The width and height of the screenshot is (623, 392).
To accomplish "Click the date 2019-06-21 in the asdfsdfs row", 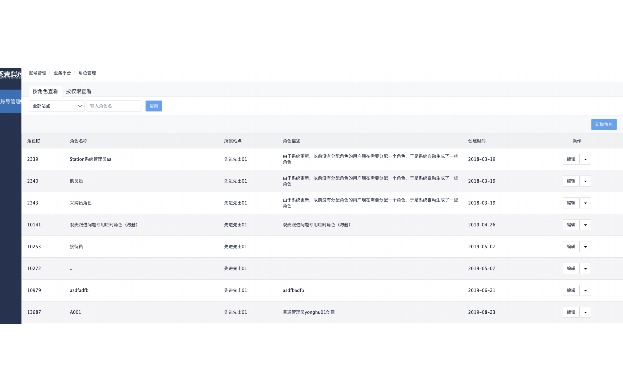I will 482,290.
